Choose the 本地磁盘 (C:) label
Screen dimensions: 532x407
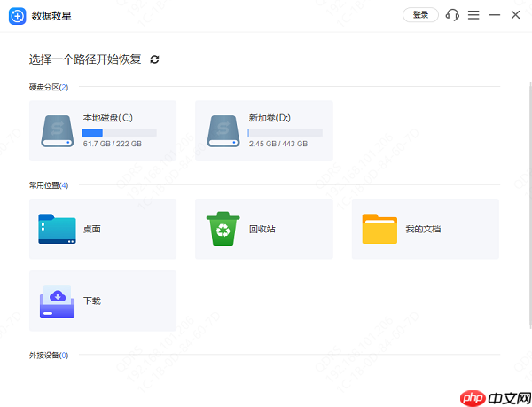point(107,118)
